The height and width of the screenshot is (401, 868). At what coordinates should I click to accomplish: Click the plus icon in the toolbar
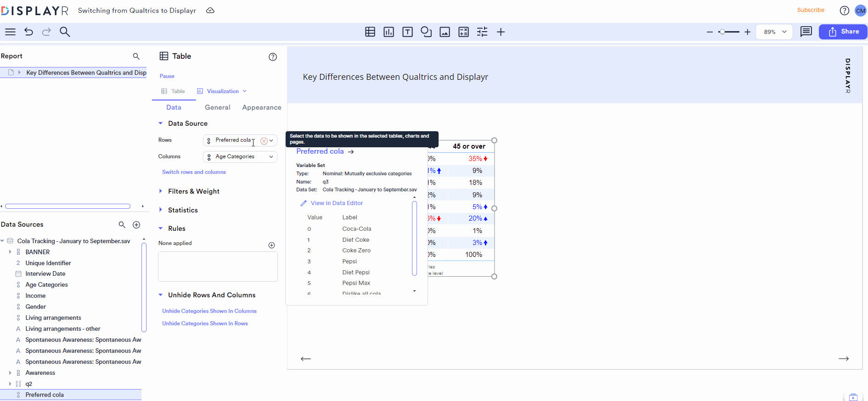(501, 32)
